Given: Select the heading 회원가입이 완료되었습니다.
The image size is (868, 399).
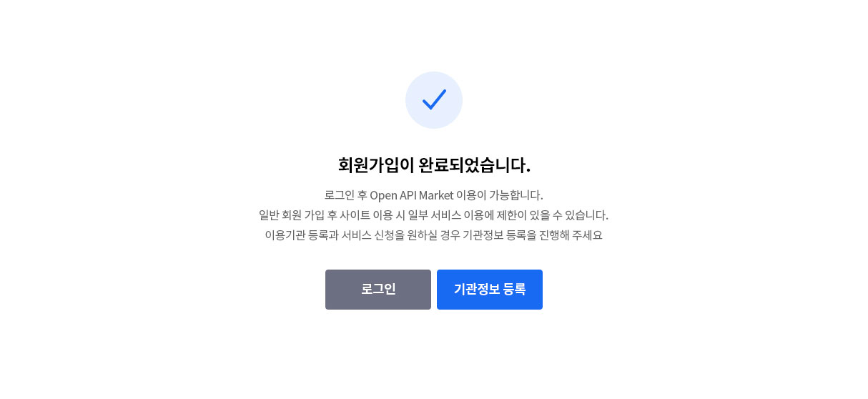Looking at the screenshot, I should pos(434,165).
